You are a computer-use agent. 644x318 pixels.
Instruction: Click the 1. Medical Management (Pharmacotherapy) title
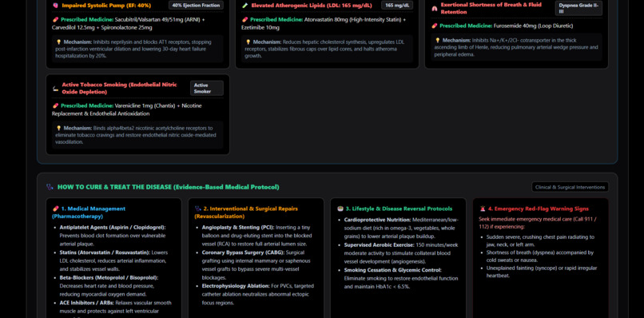pos(89,213)
